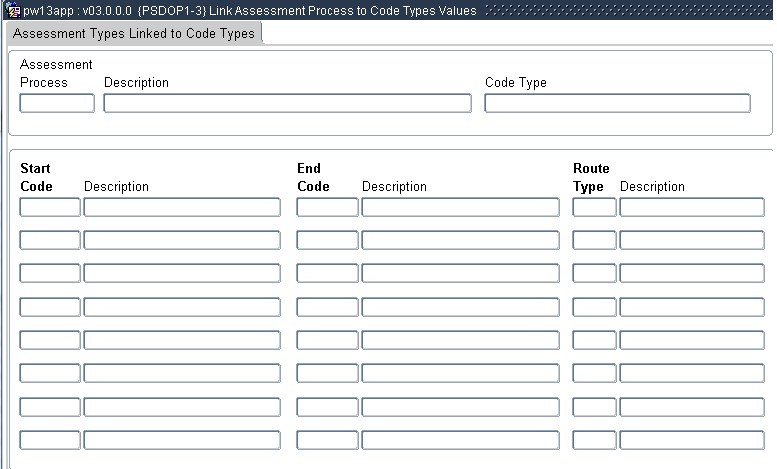Click the fourth row End Code Description field
The width and height of the screenshot is (777, 469).
pos(460,307)
